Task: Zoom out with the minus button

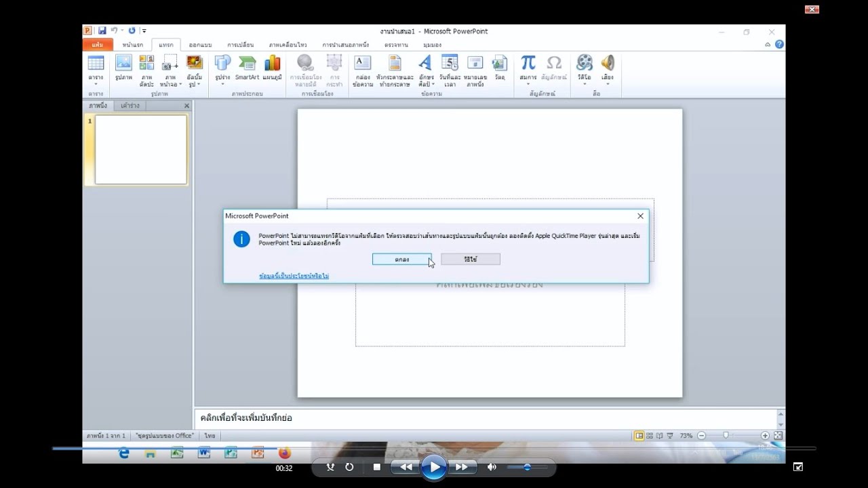Action: click(x=702, y=435)
